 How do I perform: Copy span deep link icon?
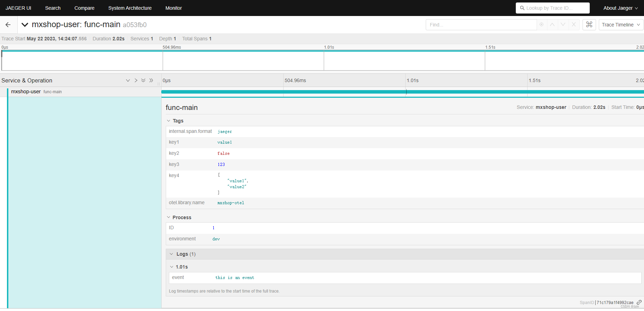[x=639, y=302]
